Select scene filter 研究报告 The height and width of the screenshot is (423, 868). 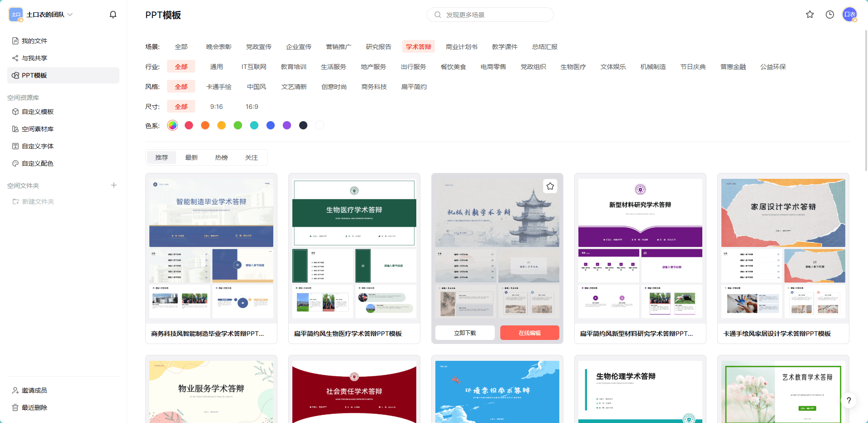tap(379, 47)
